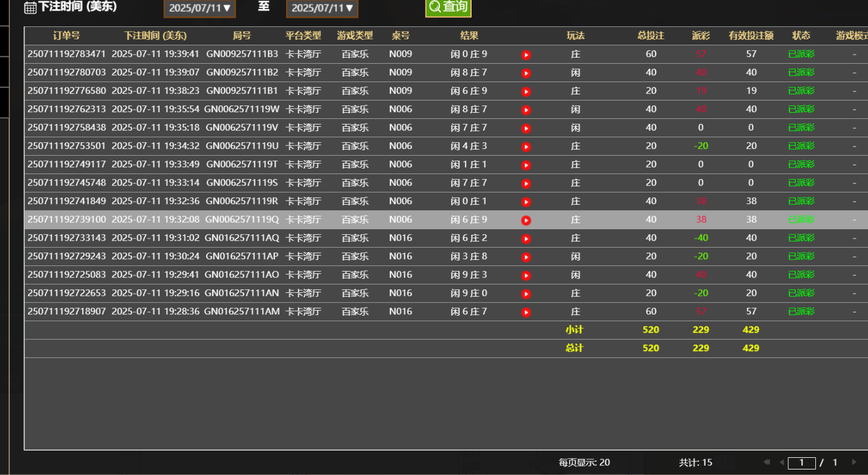This screenshot has width=868, height=475.
Task: Click the 派彩 column header
Action: coord(701,36)
